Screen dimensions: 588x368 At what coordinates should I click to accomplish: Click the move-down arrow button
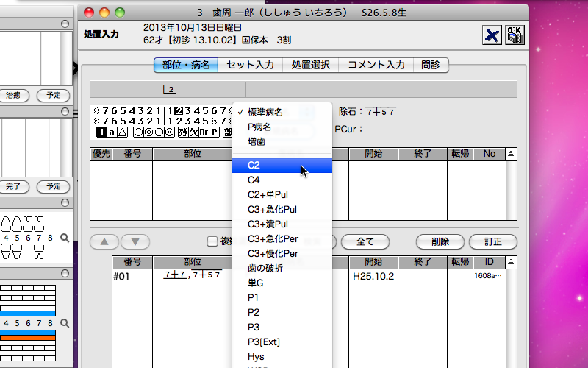135,241
